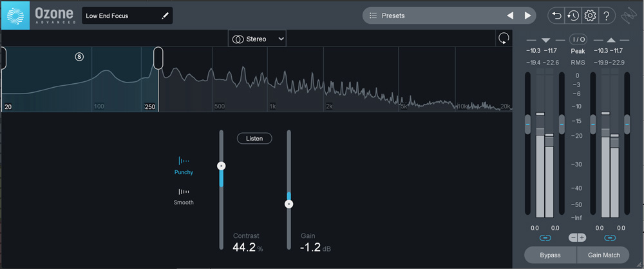Toggle the I/O meter button

(x=578, y=39)
